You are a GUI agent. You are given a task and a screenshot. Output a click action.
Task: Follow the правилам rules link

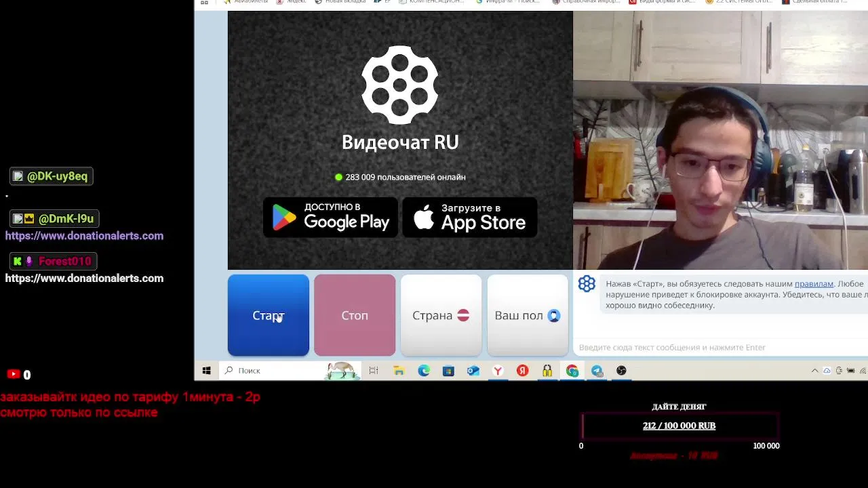(x=814, y=284)
